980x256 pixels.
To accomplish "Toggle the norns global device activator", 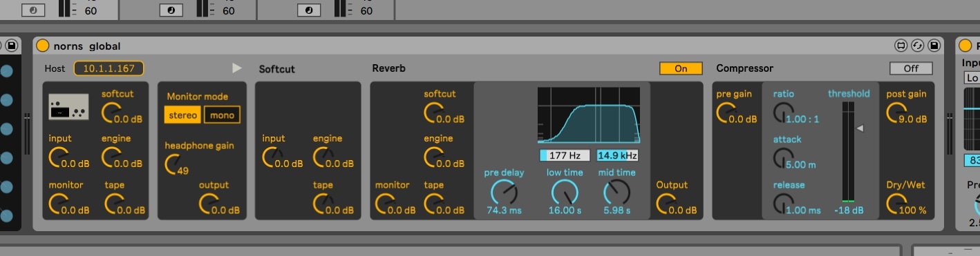I will (x=43, y=46).
